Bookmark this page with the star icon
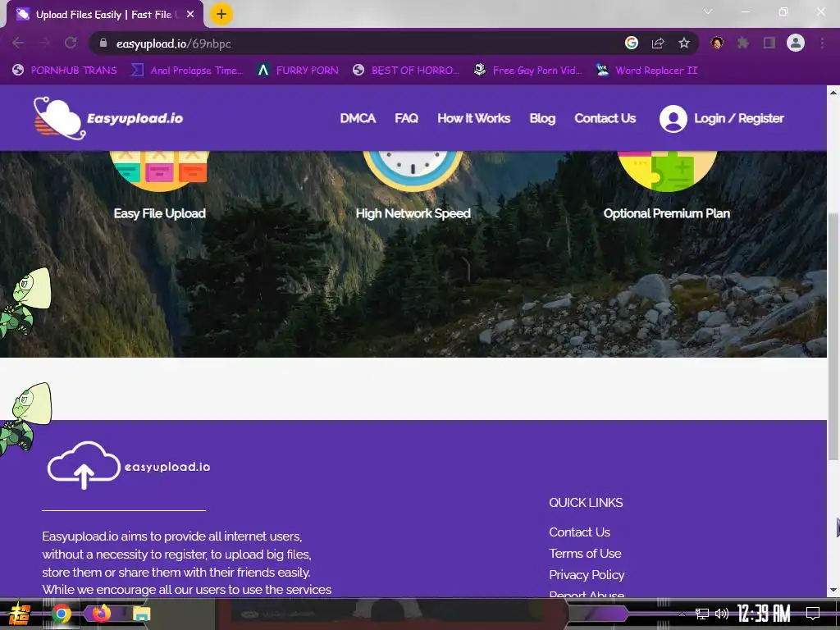 pos(684,43)
